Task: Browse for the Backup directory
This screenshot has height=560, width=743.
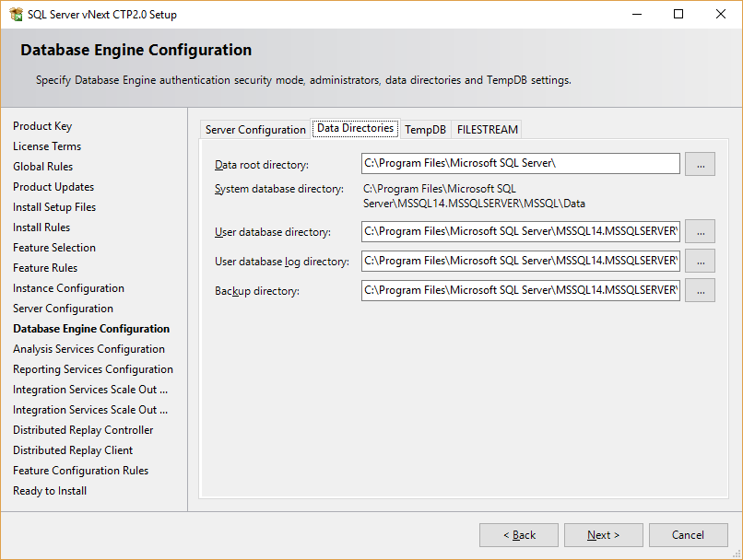Action: (701, 290)
